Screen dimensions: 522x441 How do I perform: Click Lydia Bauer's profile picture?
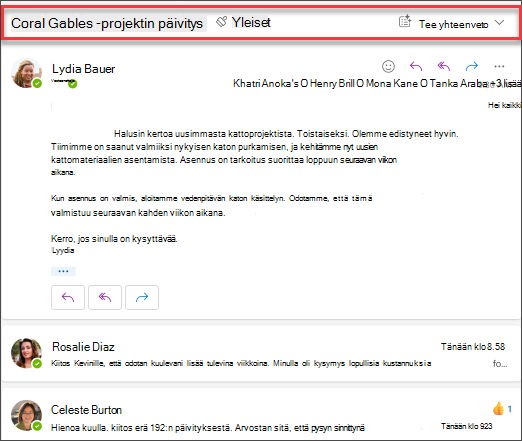click(26, 73)
